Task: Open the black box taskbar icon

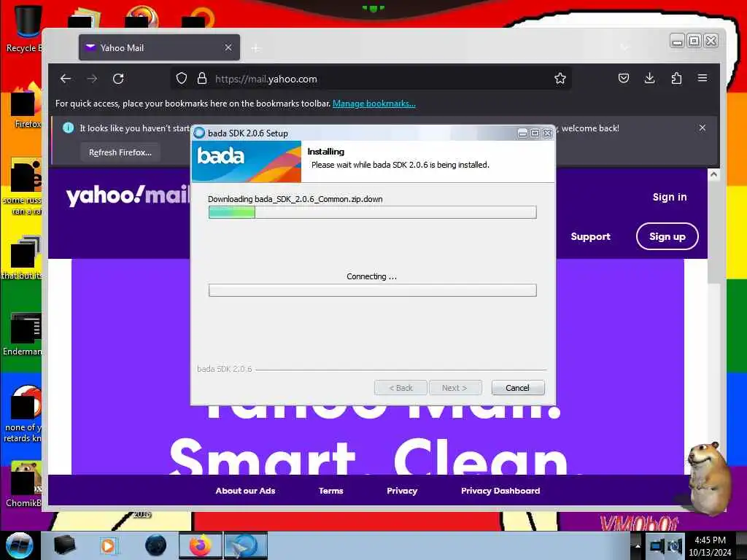Action: coord(64,545)
